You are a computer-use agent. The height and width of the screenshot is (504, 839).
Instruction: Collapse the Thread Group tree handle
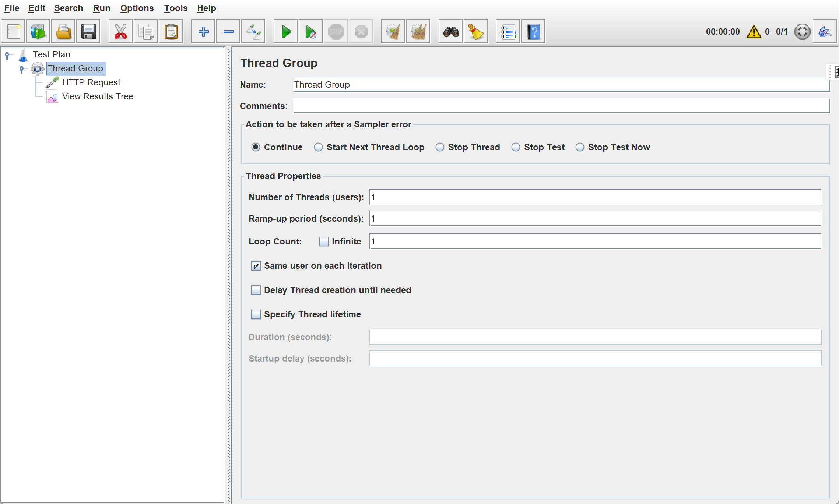[22, 69]
